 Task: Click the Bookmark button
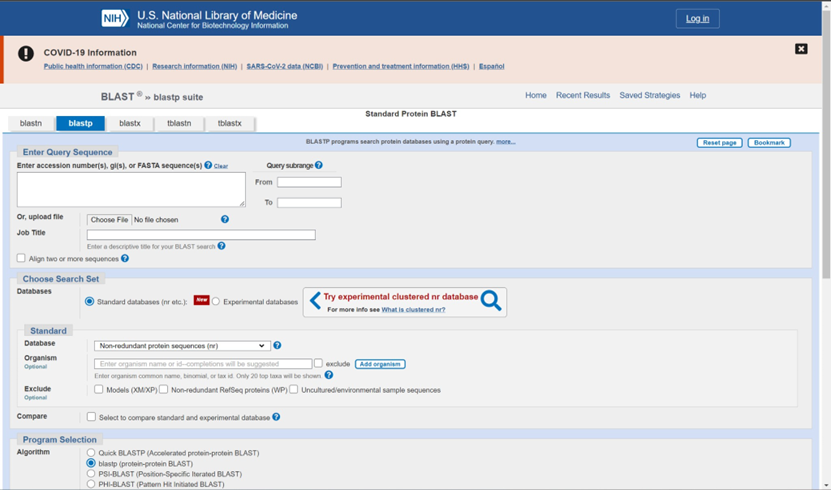tap(769, 142)
